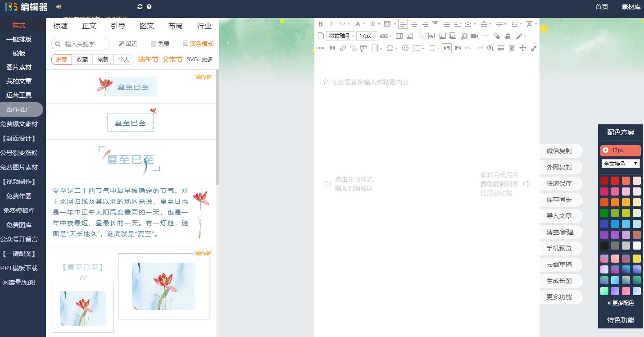Switch to the 正文 tab
This screenshot has height=337, width=644.
pyautogui.click(x=89, y=26)
